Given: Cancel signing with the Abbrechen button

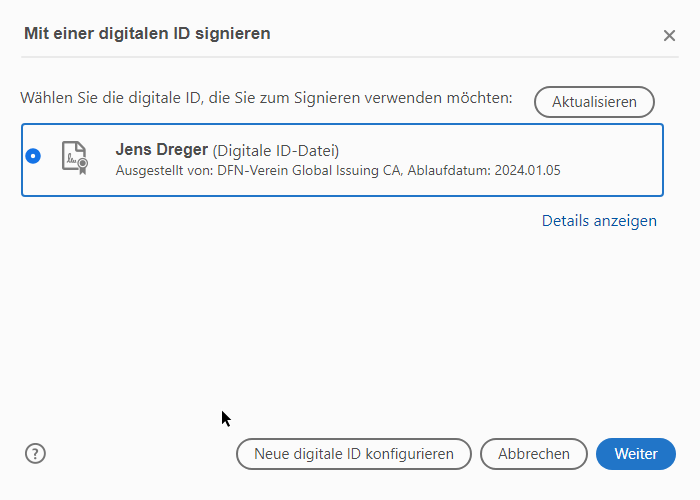Looking at the screenshot, I should tap(533, 454).
